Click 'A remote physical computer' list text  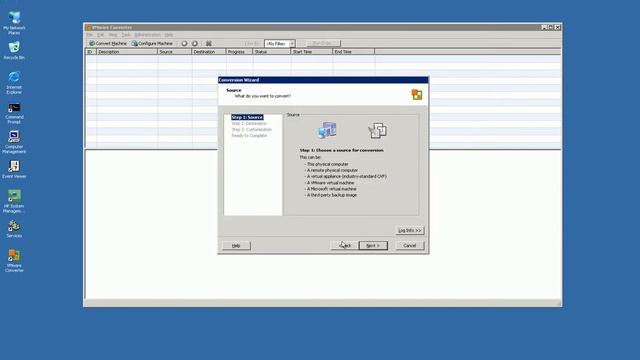point(332,170)
